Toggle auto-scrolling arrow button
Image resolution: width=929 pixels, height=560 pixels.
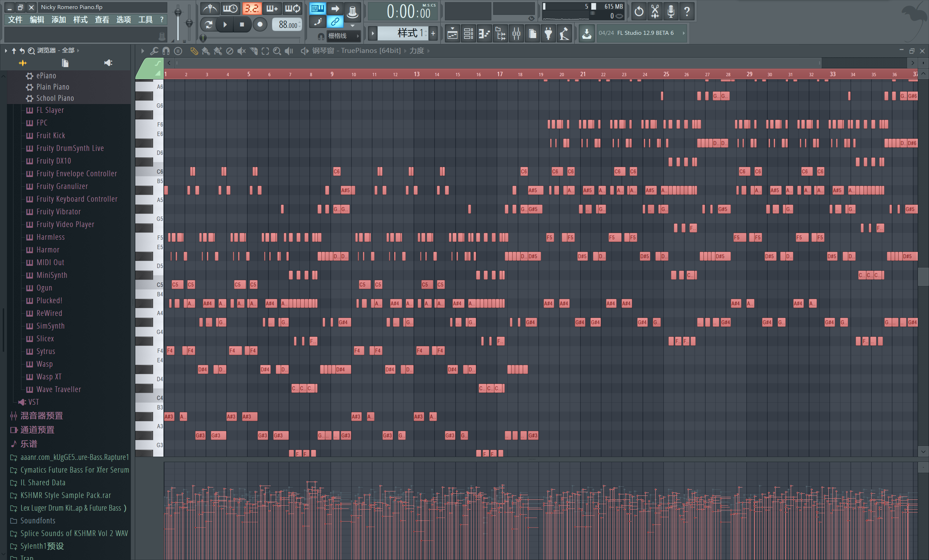(x=335, y=8)
